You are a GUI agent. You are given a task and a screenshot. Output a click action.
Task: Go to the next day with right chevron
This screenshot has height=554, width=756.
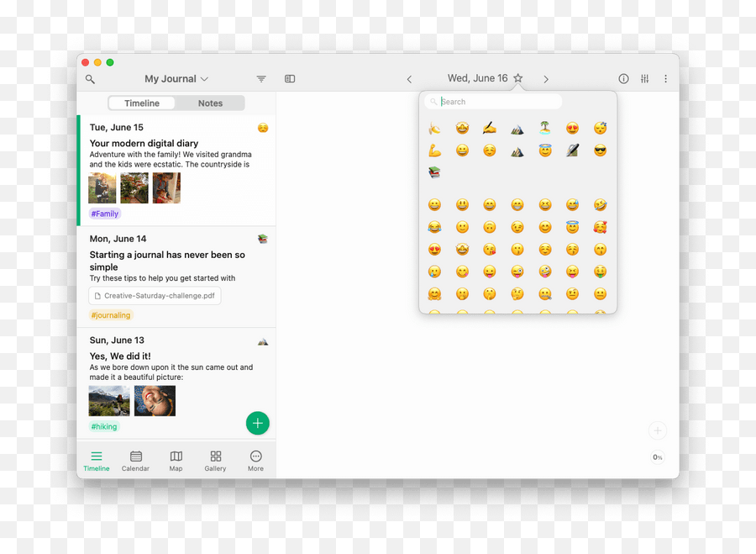(546, 78)
